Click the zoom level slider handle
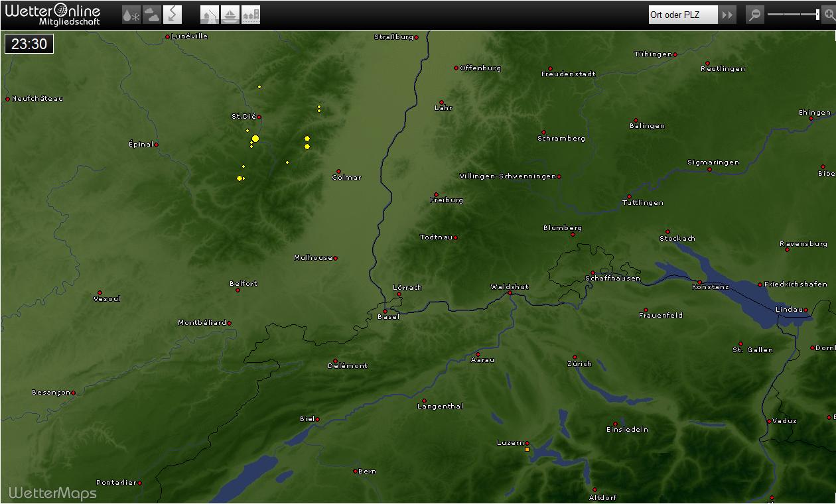The image size is (836, 504). pyautogui.click(x=817, y=15)
